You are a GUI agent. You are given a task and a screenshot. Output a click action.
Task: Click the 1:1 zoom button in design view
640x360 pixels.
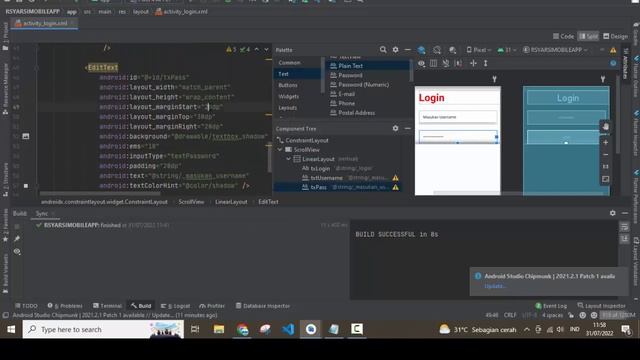click(x=606, y=167)
